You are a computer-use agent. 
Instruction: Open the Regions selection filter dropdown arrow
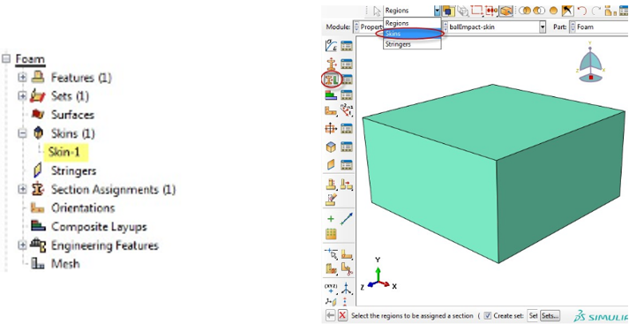click(x=437, y=11)
